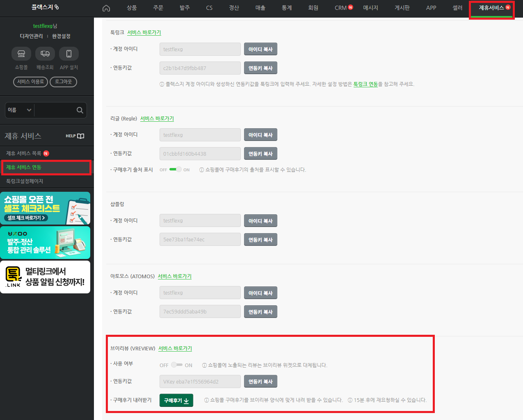This screenshot has width=523, height=420.
Task: Copy 톡링크 account ID with 아이디 복사
Action: tap(260, 49)
